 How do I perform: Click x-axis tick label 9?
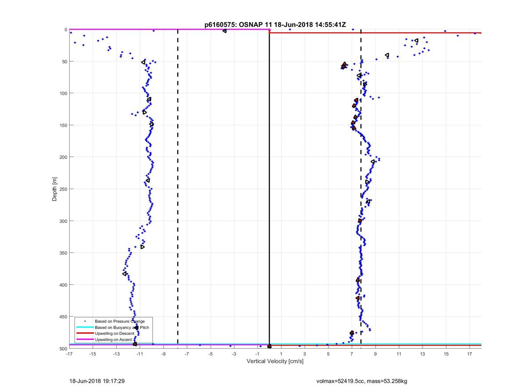[x=375, y=354]
